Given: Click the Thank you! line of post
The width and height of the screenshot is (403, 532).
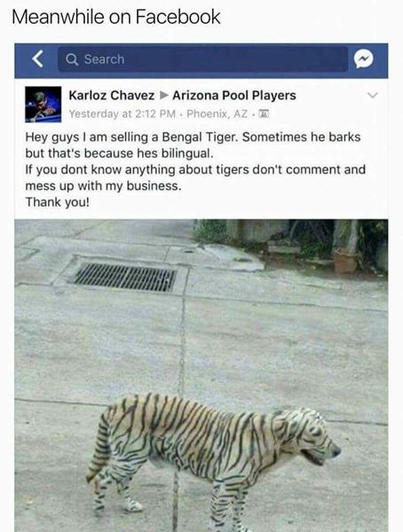Looking at the screenshot, I should (x=58, y=202).
